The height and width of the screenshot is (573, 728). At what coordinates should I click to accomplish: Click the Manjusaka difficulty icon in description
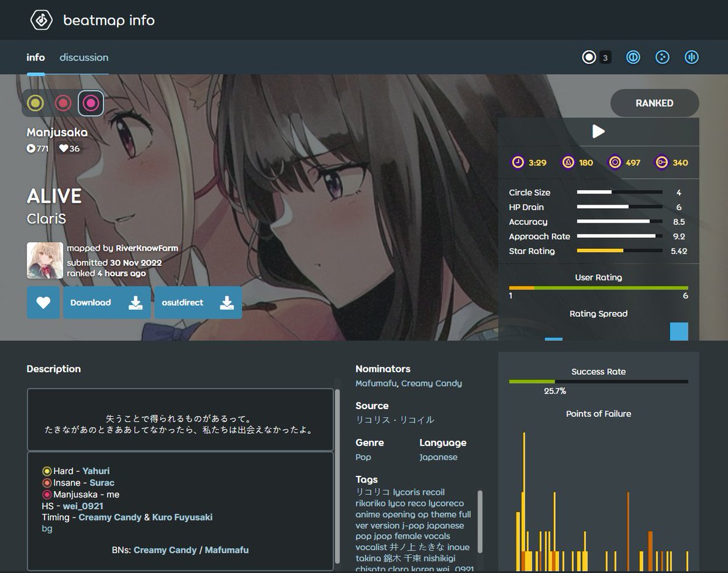click(x=47, y=494)
